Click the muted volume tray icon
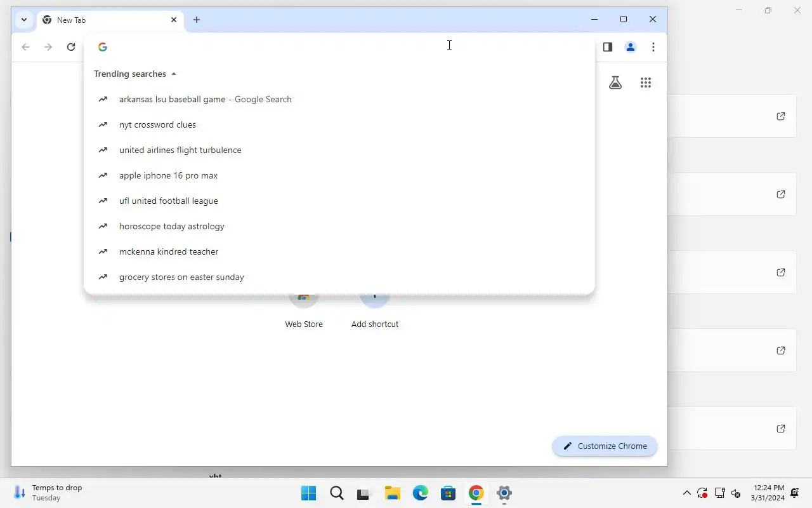Image resolution: width=812 pixels, height=508 pixels. 737,493
